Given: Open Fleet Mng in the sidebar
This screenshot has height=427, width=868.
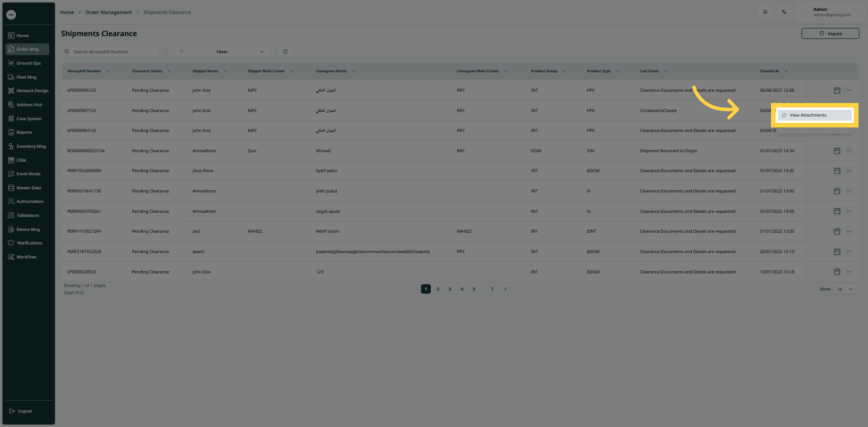Looking at the screenshot, I should [x=27, y=77].
